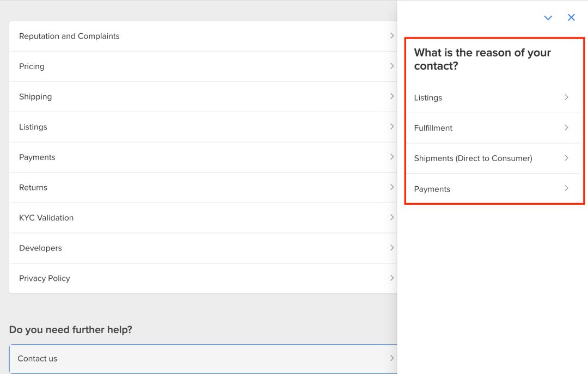Select the Developers help topic
This screenshot has height=374, width=588.
40,248
